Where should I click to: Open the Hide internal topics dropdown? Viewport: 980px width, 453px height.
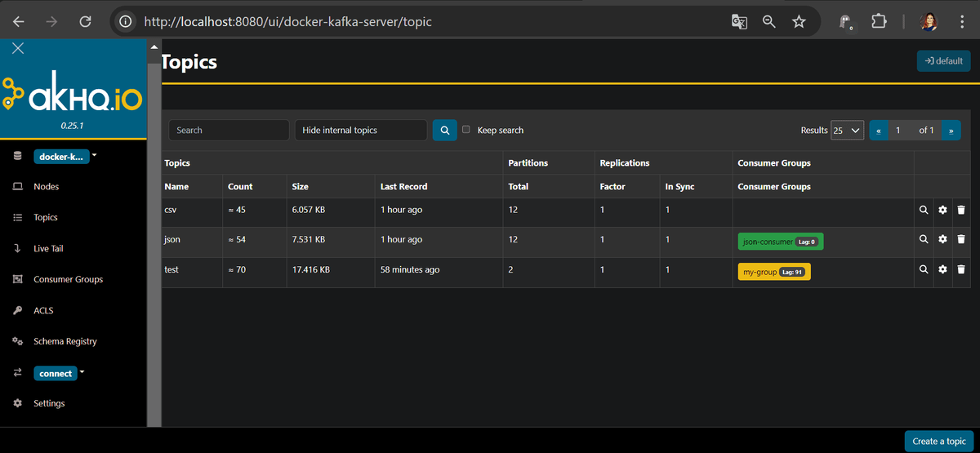coord(361,130)
